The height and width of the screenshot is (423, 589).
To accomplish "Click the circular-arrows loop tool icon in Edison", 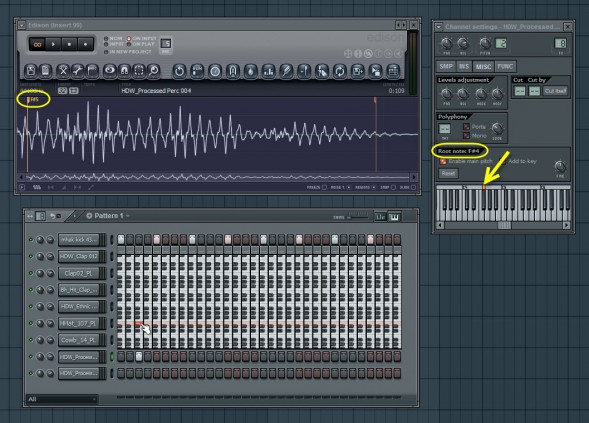I will (x=340, y=71).
